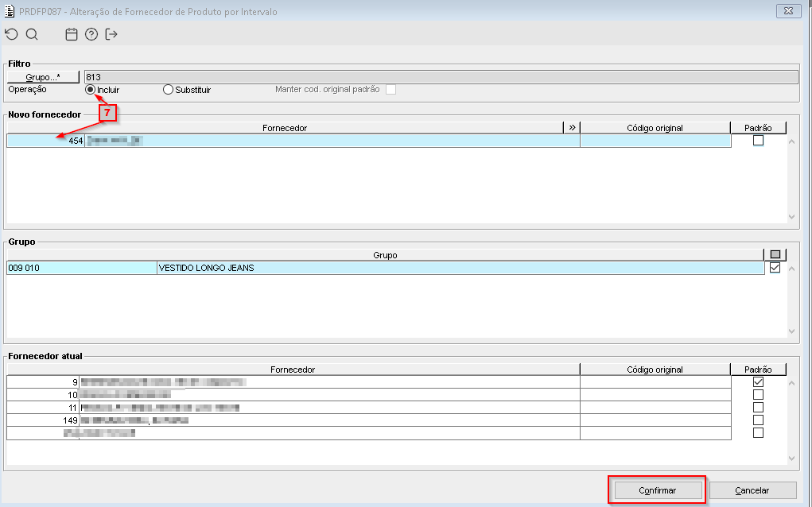Open the calendar toolbar icon
This screenshot has height=507, width=812.
[x=72, y=34]
